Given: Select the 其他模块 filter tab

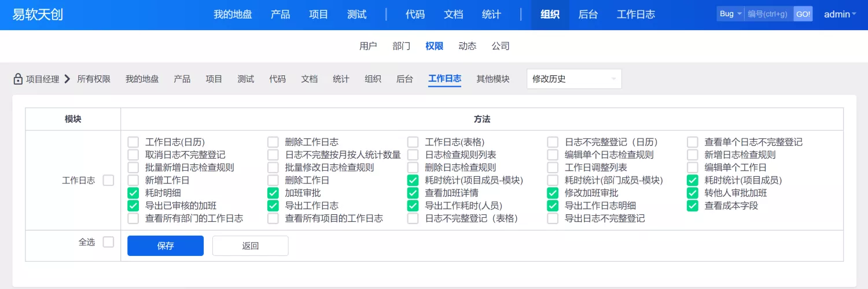Looking at the screenshot, I should [493, 79].
